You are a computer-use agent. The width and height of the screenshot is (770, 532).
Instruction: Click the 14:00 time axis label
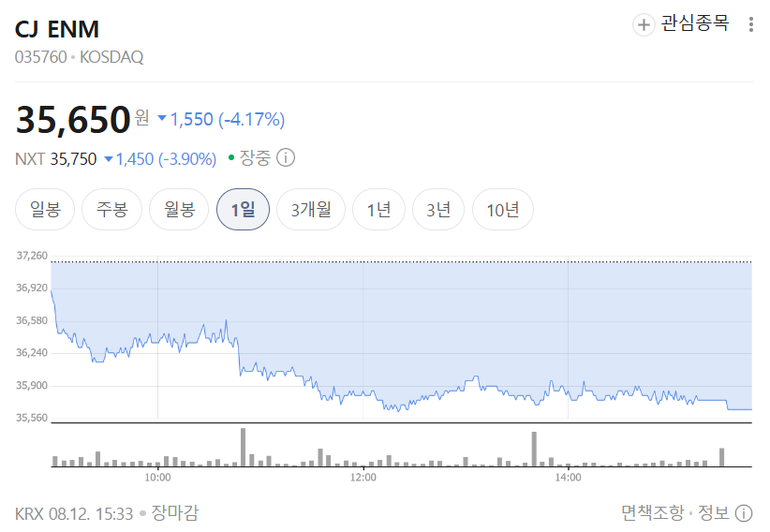[x=569, y=478]
